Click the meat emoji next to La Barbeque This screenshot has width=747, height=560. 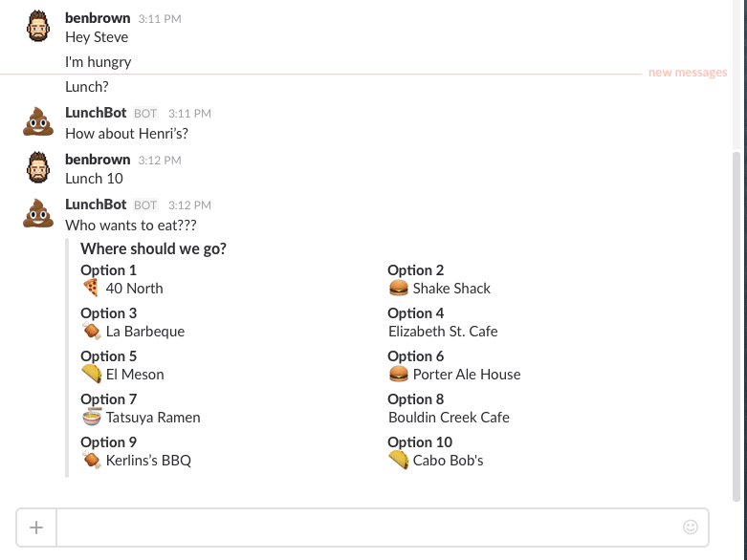pyautogui.click(x=91, y=332)
